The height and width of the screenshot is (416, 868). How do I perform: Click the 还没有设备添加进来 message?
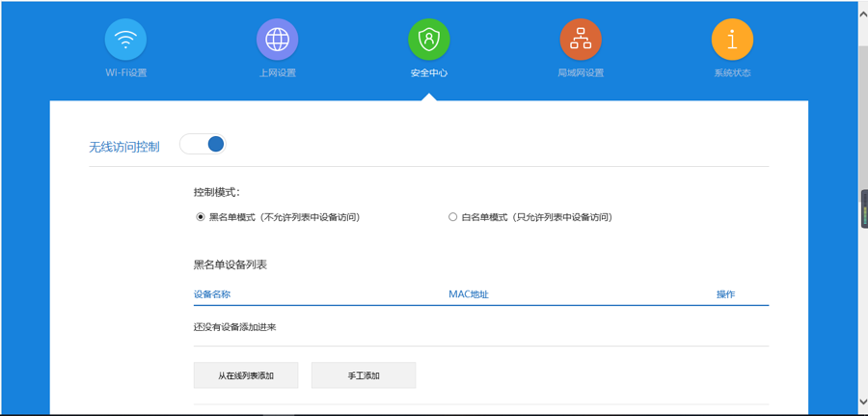click(234, 327)
